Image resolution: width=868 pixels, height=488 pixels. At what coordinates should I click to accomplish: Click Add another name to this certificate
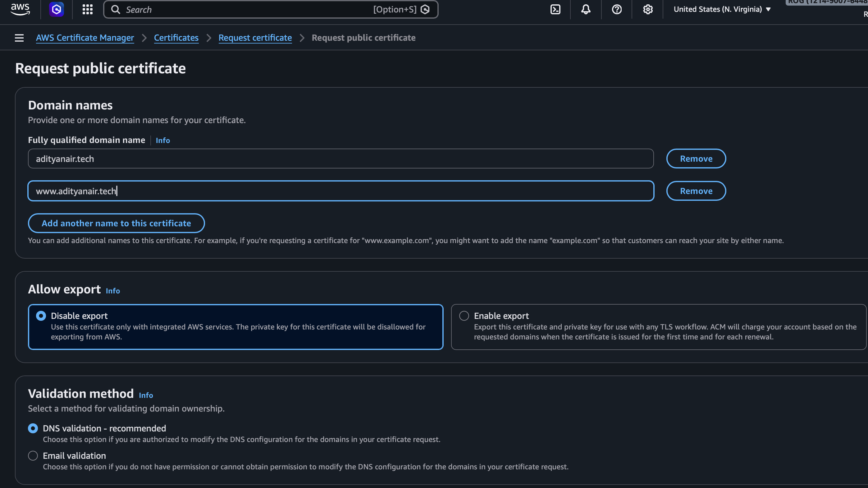(116, 223)
